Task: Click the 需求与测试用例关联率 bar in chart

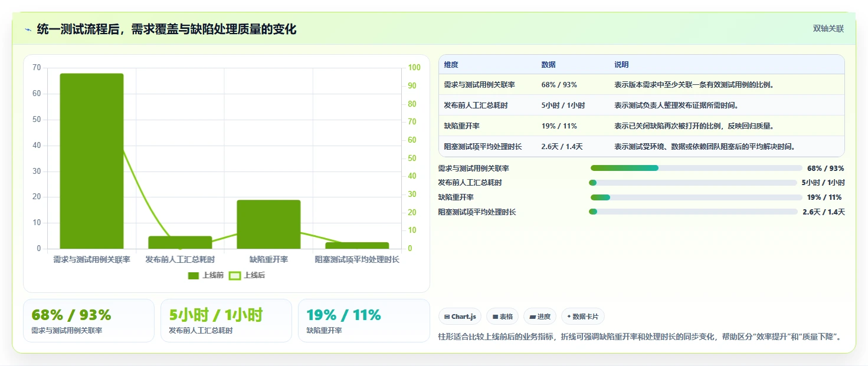Action: pyautogui.click(x=91, y=161)
